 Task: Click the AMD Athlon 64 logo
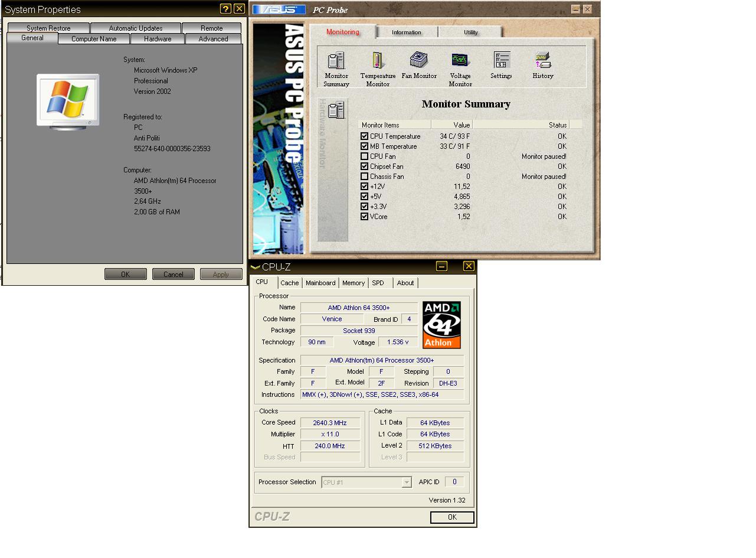(441, 325)
